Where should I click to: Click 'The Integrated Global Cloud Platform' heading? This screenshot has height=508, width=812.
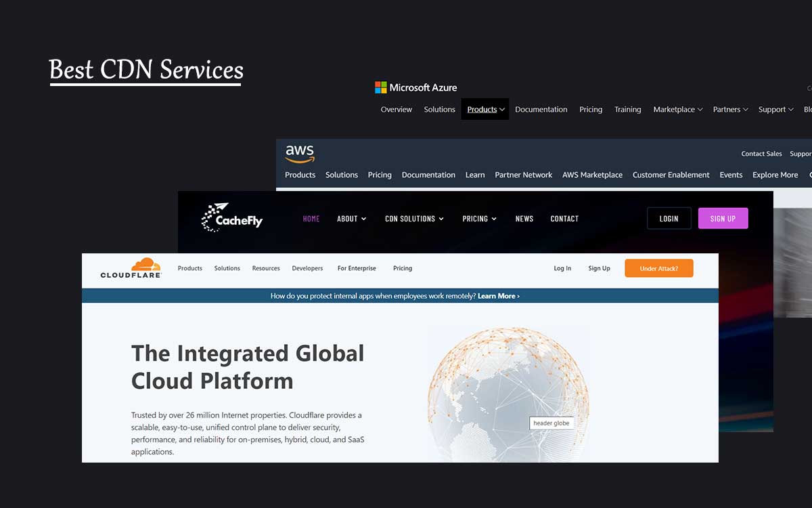tap(248, 366)
